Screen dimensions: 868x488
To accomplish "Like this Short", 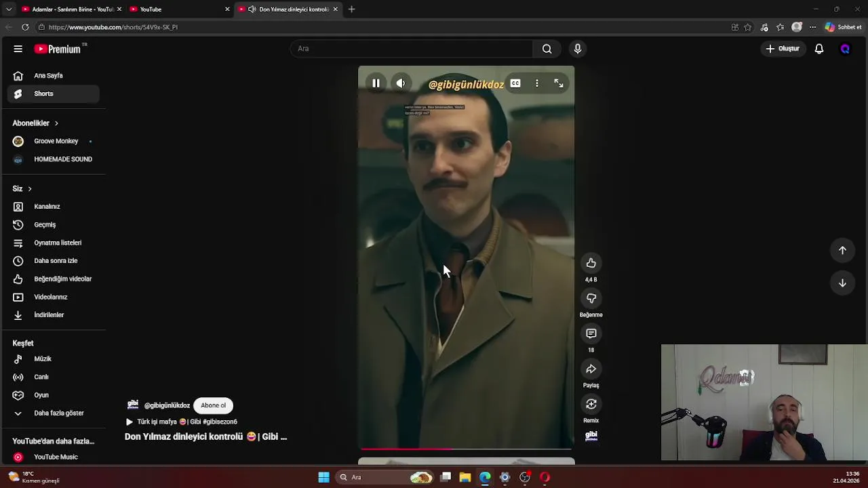I will (x=591, y=263).
